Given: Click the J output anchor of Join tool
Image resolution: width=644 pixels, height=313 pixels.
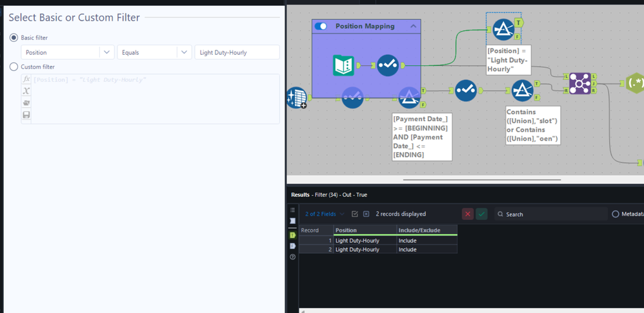Looking at the screenshot, I should [594, 83].
